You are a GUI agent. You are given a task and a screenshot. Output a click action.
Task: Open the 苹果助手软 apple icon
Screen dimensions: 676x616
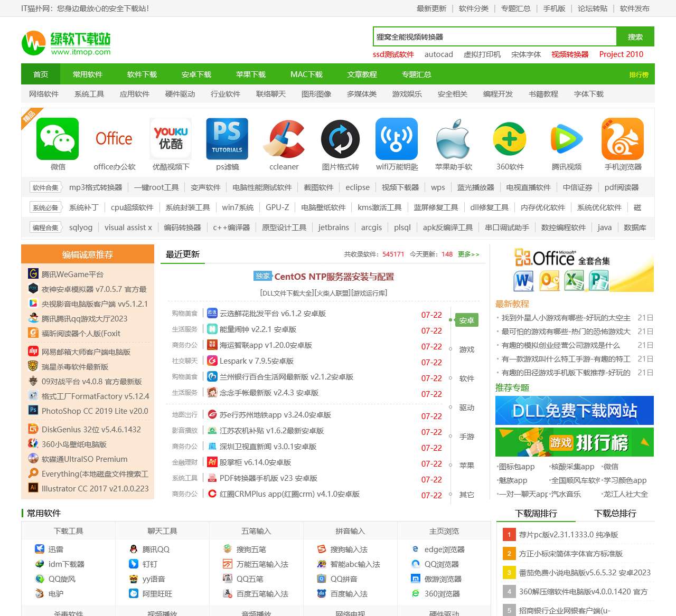click(453, 139)
